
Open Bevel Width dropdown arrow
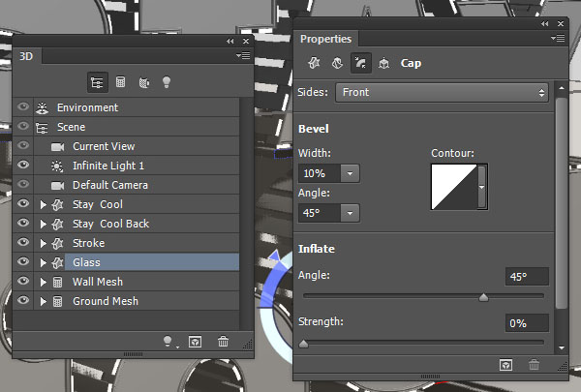(x=350, y=173)
